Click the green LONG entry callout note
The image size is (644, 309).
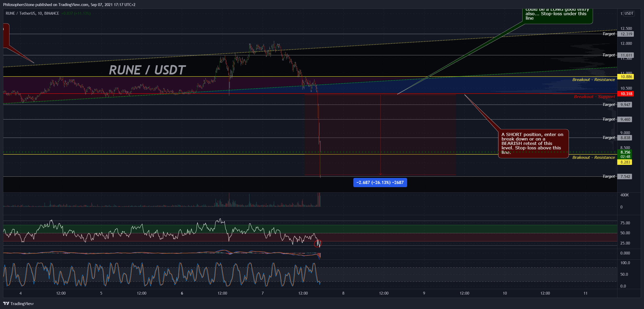[x=557, y=16]
